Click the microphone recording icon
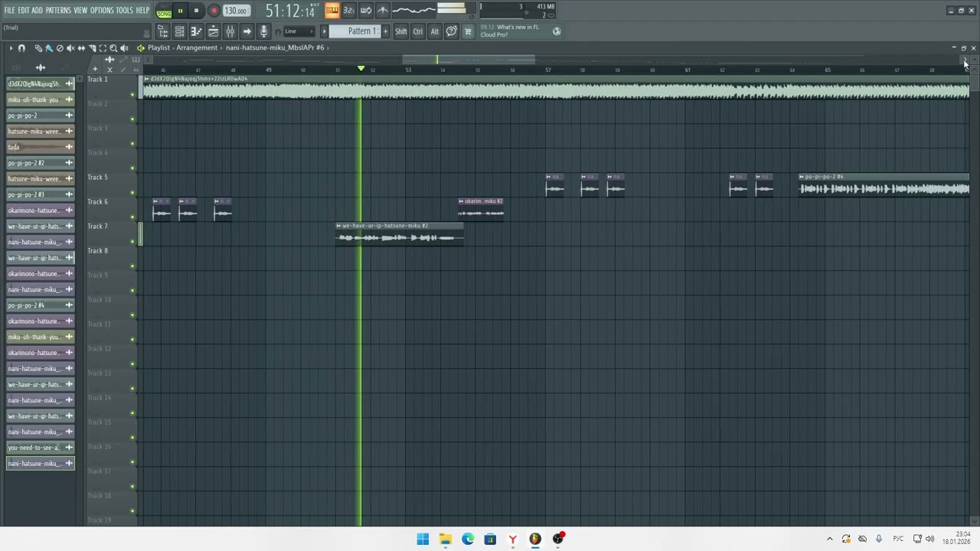 pyautogui.click(x=263, y=31)
